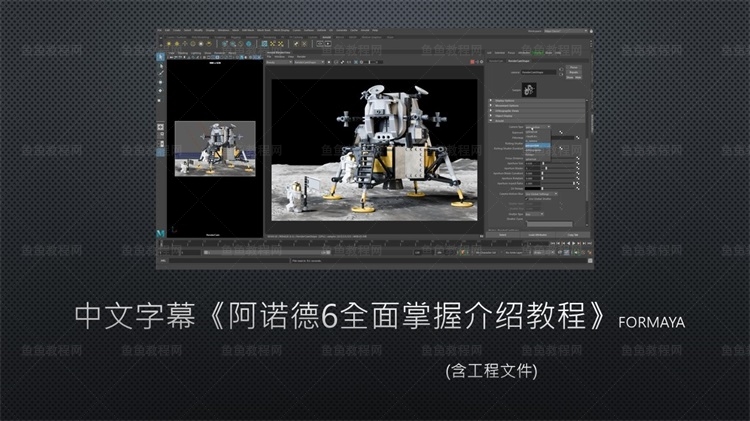Image resolution: width=750 pixels, height=421 pixels.
Task: Expand the Object Display section
Action: [x=536, y=116]
